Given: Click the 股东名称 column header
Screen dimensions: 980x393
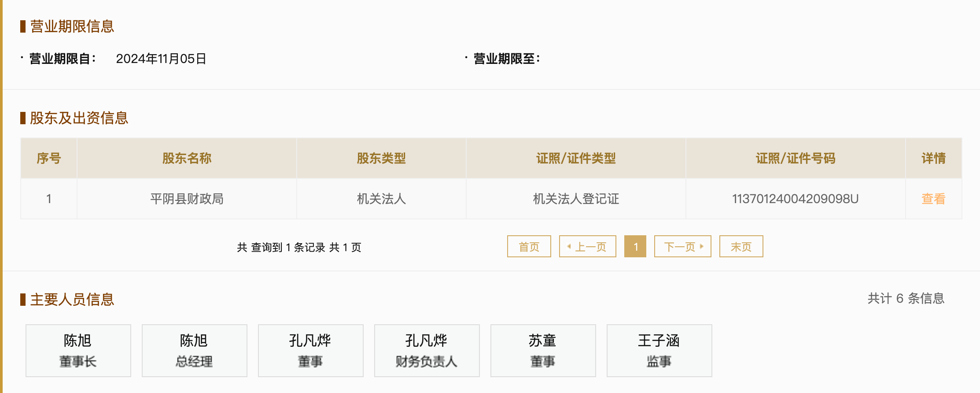Looking at the screenshot, I should tap(187, 158).
